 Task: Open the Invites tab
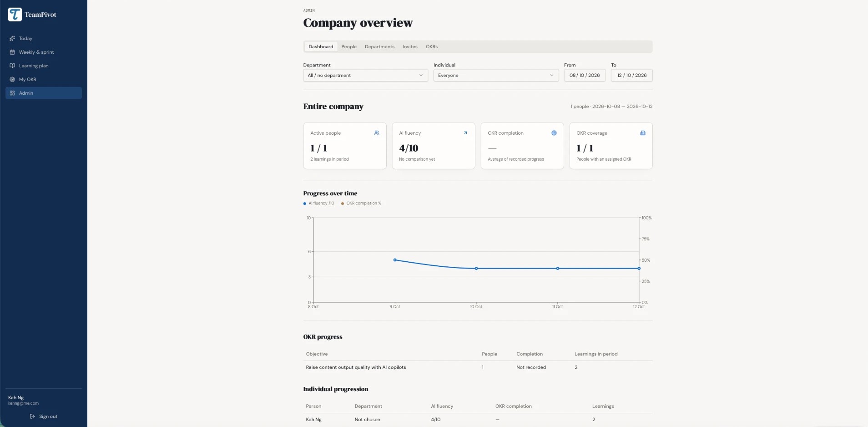(410, 46)
